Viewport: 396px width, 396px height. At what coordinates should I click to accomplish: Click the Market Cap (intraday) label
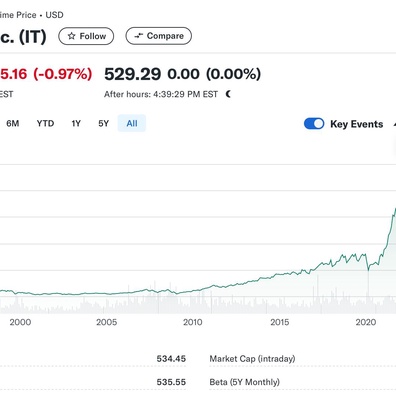point(252,359)
